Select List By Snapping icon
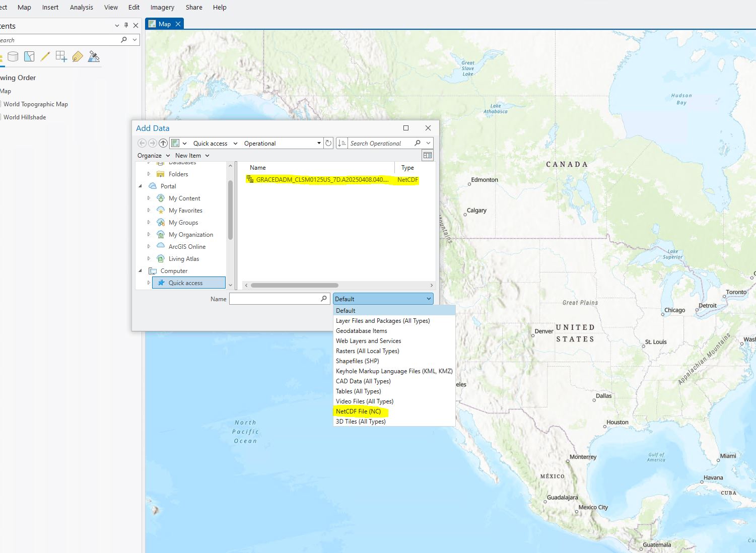756x553 pixels. pyautogui.click(x=61, y=56)
